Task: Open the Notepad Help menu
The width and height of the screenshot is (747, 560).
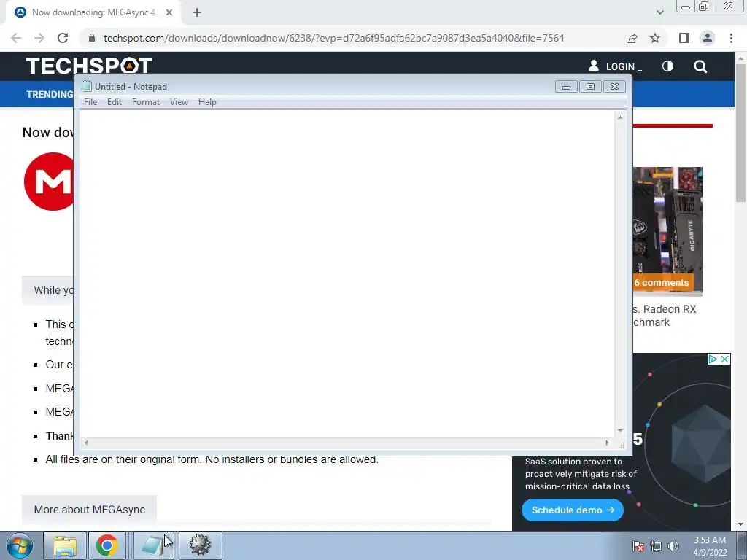Action: tap(207, 102)
